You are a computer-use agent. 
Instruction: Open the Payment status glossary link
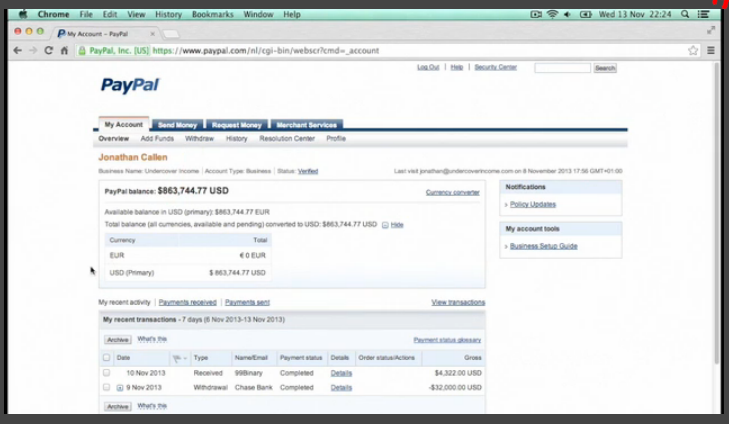(447, 340)
